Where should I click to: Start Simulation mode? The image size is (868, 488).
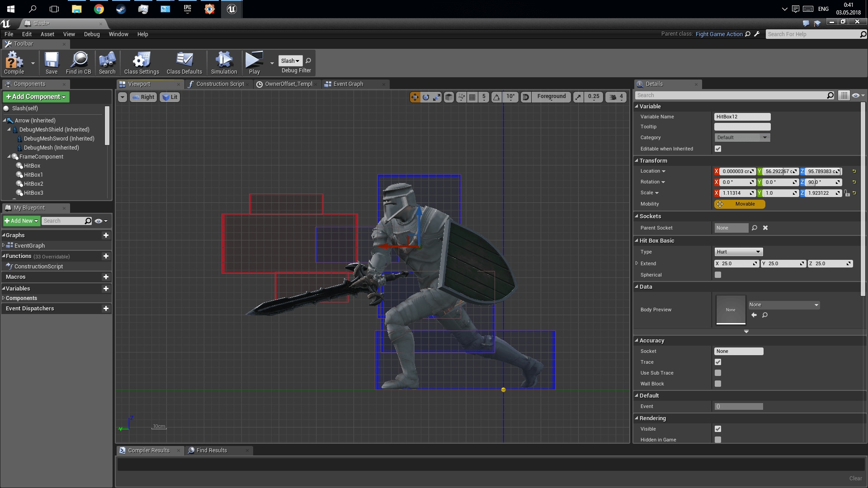(x=223, y=63)
